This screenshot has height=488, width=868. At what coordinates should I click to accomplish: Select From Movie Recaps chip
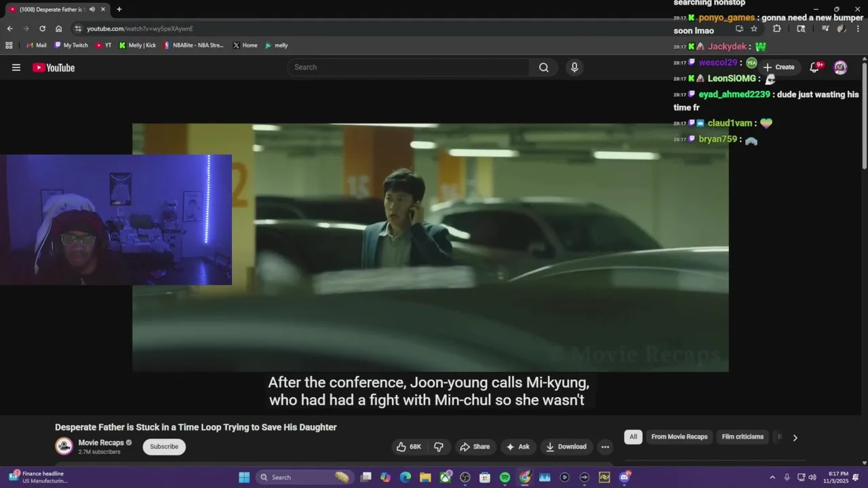(679, 437)
